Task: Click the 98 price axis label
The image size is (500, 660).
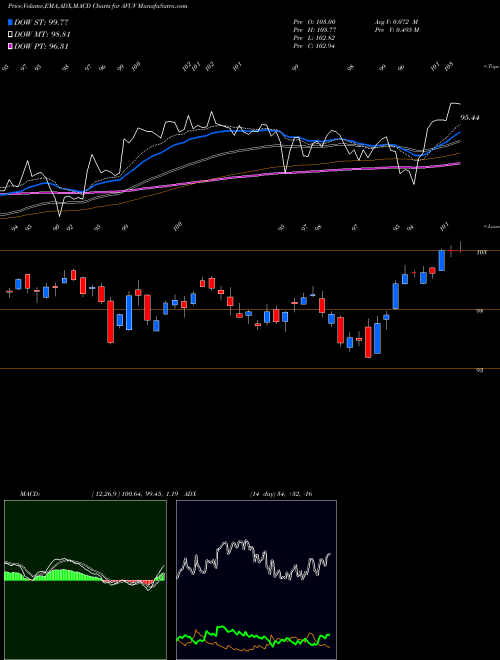Action: pyautogui.click(x=480, y=311)
